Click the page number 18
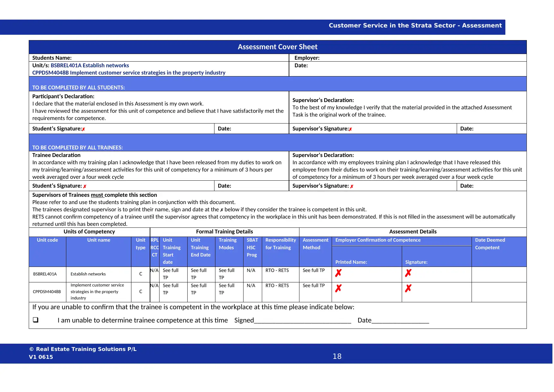This screenshot has height=392, width=554. [x=337, y=356]
